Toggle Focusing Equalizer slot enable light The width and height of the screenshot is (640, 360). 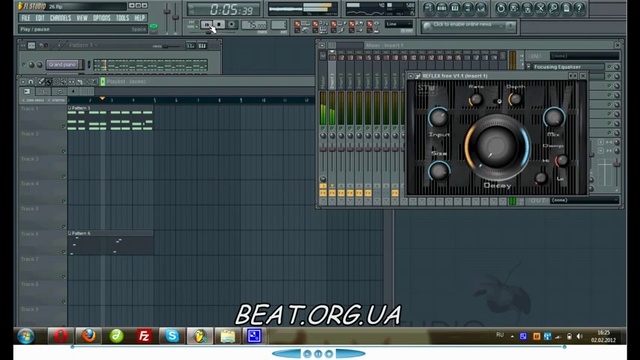tap(609, 67)
